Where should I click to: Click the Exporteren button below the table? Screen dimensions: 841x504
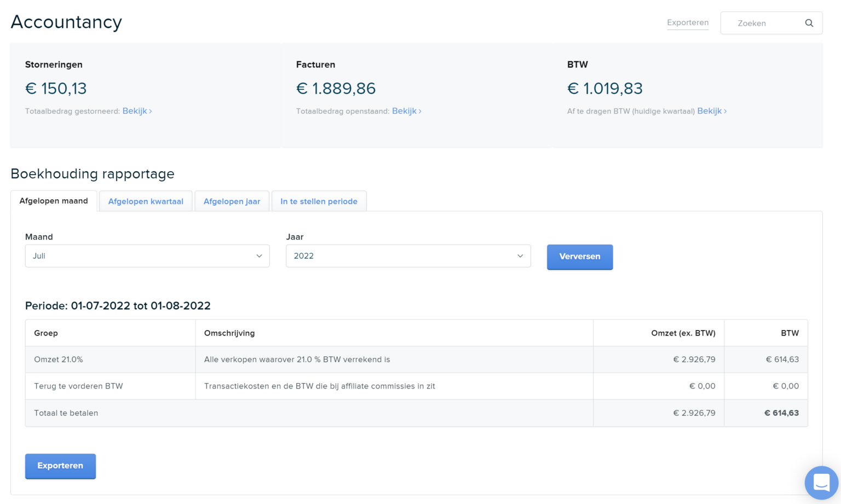tap(60, 466)
